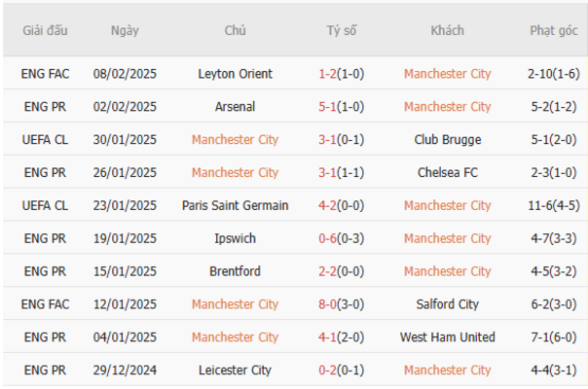Open the Arsenal team link
The height and width of the screenshot is (389, 588).
(x=235, y=107)
